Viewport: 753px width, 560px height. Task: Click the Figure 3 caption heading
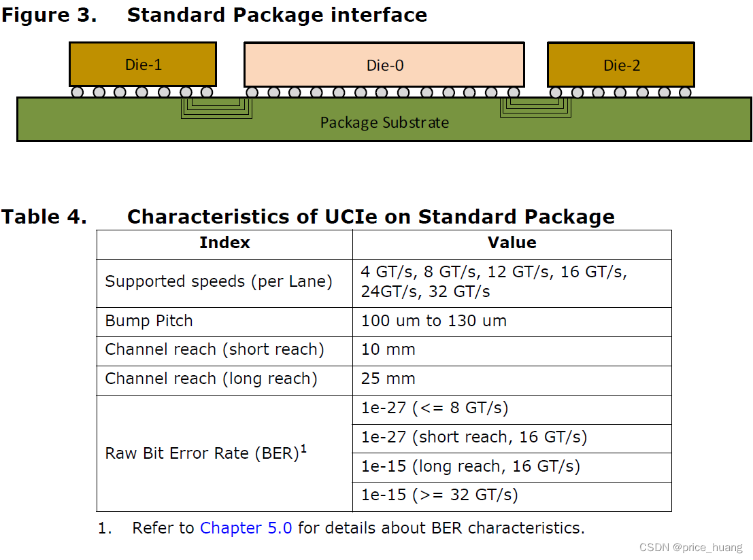tap(214, 15)
